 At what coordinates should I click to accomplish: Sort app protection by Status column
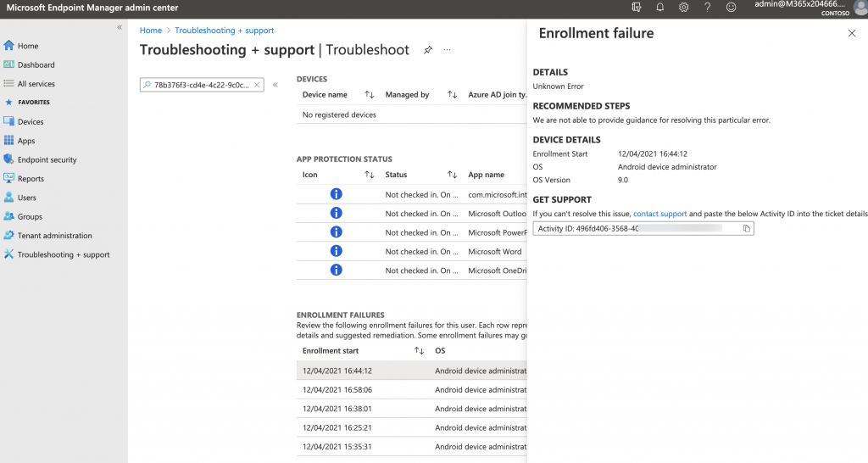click(453, 175)
